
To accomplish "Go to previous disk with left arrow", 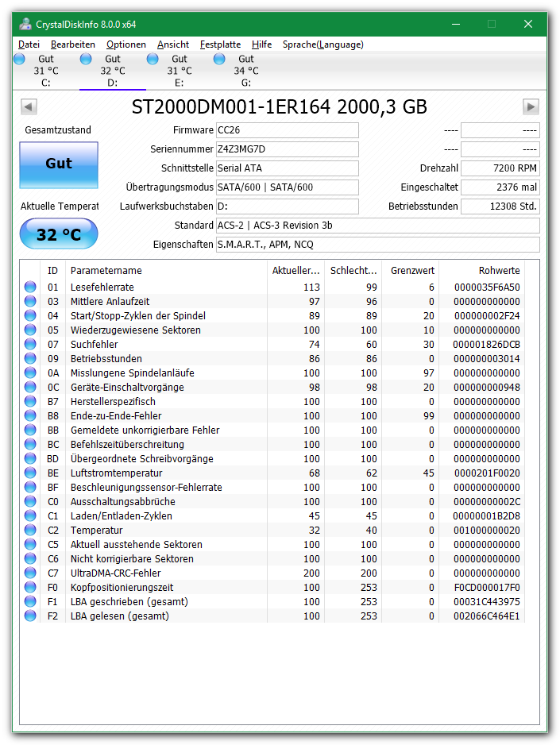I will tap(29, 106).
